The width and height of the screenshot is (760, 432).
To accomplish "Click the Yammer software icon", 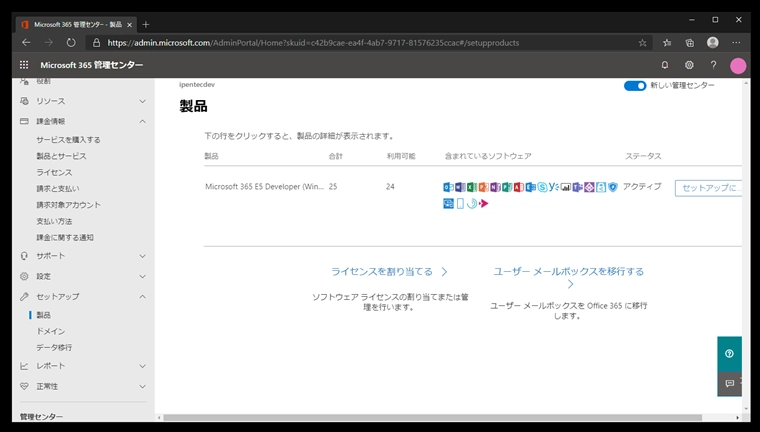I will [x=554, y=187].
